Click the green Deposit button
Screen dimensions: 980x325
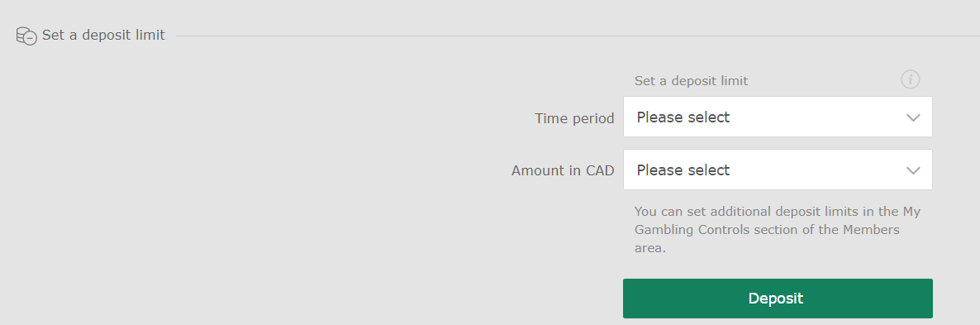coord(778,299)
